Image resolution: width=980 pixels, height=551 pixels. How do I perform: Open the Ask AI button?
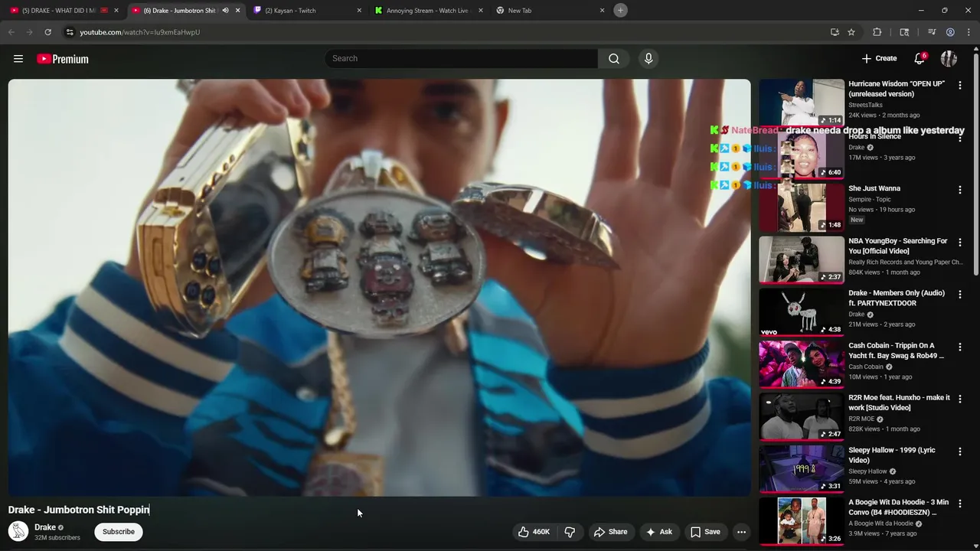pyautogui.click(x=659, y=532)
